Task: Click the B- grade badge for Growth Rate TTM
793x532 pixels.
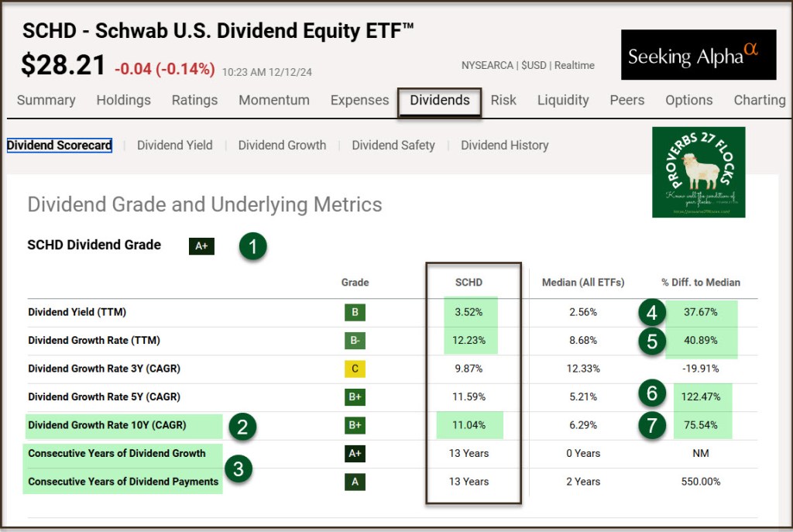Action: pos(355,341)
